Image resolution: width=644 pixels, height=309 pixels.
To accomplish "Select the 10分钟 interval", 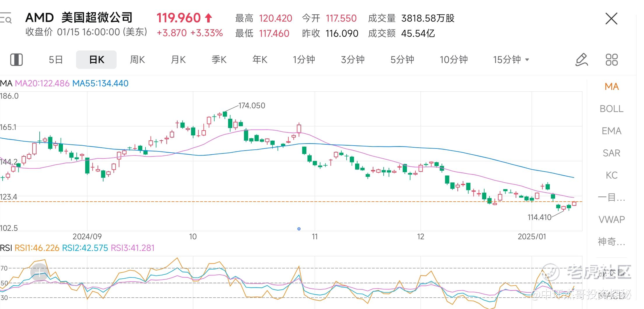I will 454,60.
